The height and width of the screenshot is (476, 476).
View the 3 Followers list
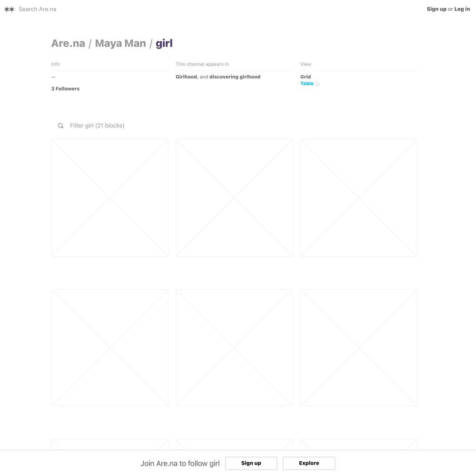tap(65, 89)
